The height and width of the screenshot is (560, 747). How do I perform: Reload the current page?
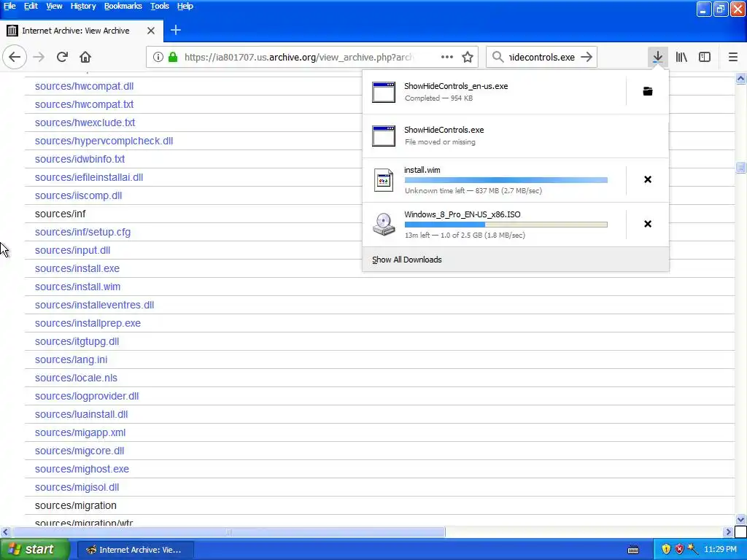pos(62,57)
